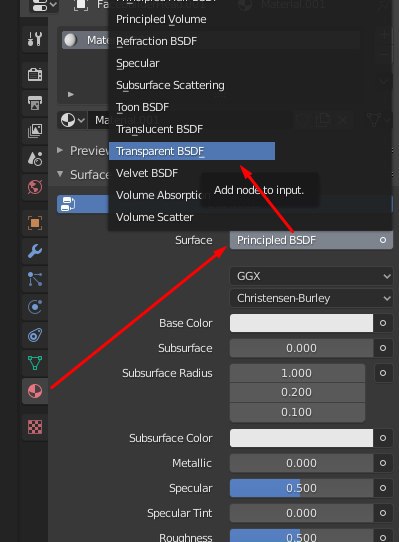Open the Browse Material dropdown
The image size is (399, 542).
(72, 120)
